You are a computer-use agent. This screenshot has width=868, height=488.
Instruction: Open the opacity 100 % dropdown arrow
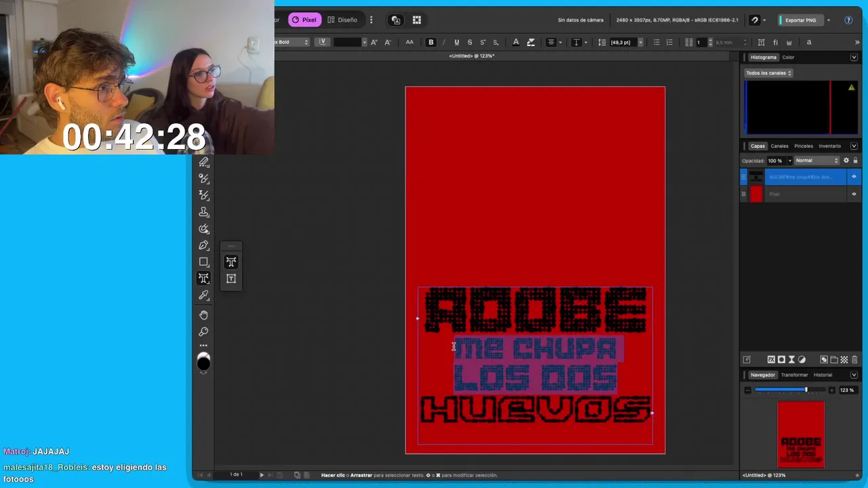click(789, 161)
